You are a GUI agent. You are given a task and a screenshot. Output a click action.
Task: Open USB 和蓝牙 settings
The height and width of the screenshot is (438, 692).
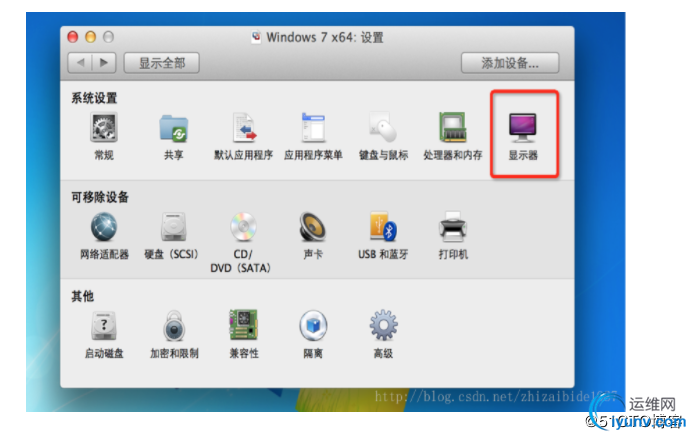[x=383, y=226]
